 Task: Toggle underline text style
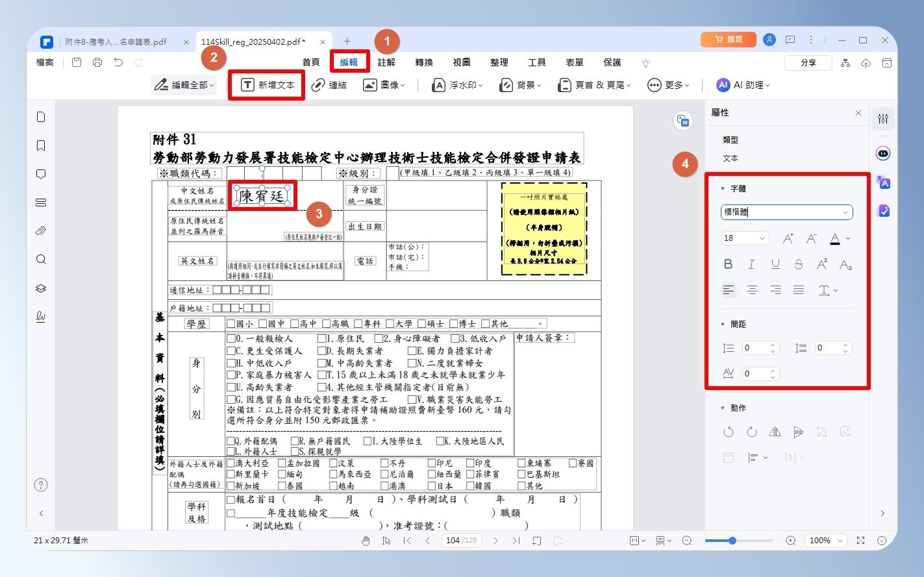(x=775, y=264)
